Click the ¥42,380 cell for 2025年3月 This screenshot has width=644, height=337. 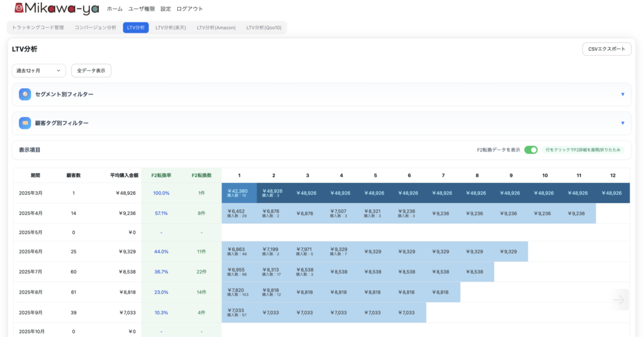tap(239, 192)
